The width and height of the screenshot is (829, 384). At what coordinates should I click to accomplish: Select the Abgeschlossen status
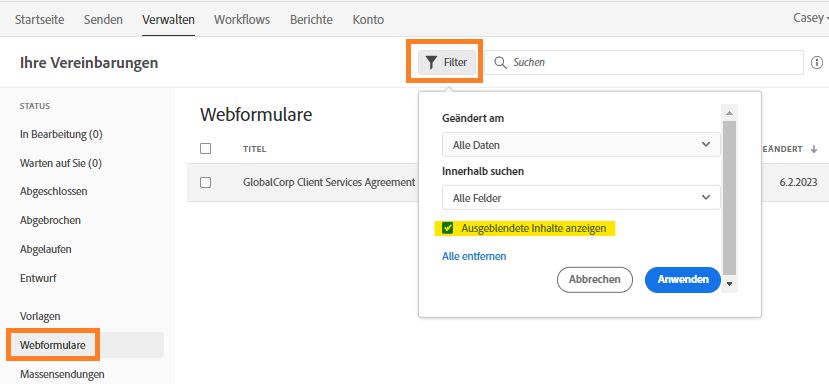point(54,191)
